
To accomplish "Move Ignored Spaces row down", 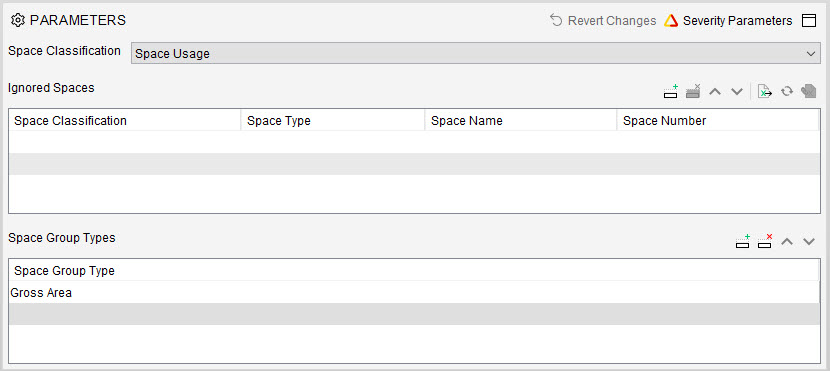I will pos(737,91).
